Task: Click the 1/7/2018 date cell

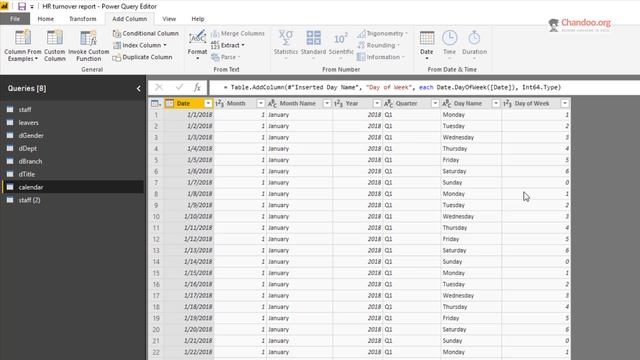Action: coord(189,182)
